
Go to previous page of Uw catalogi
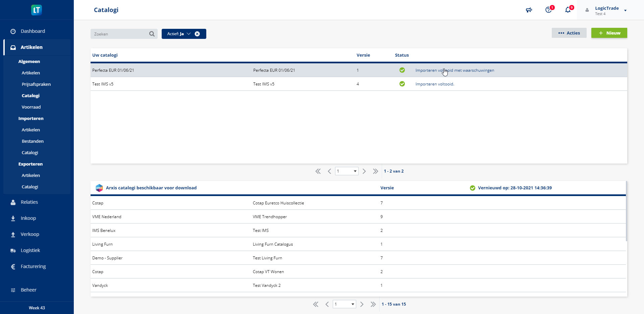coord(329,171)
